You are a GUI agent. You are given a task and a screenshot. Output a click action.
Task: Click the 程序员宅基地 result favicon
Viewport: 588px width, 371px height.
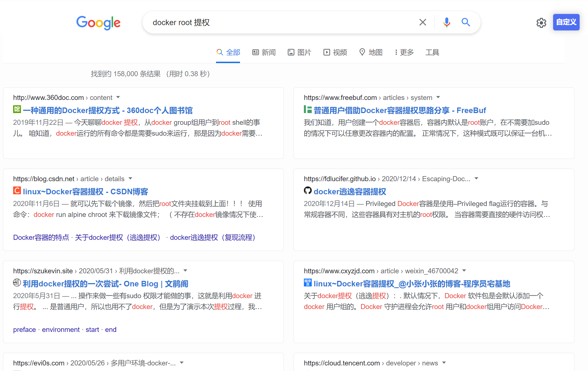coord(308,283)
